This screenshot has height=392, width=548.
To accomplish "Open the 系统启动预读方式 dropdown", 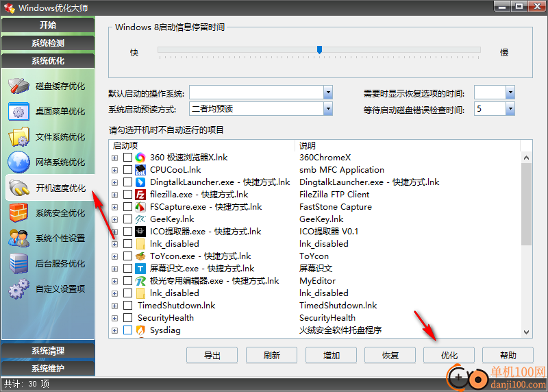I will click(328, 109).
